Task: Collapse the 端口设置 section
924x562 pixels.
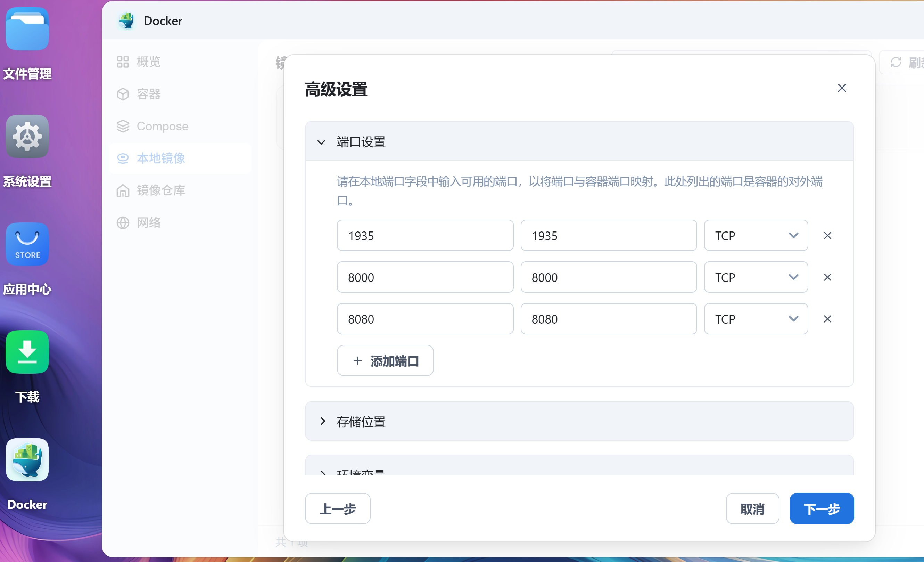Action: point(321,142)
